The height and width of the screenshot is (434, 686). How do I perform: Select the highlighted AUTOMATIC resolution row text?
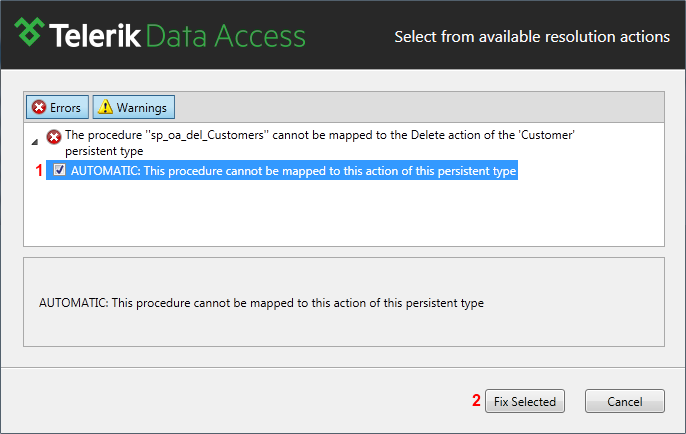tap(294, 171)
